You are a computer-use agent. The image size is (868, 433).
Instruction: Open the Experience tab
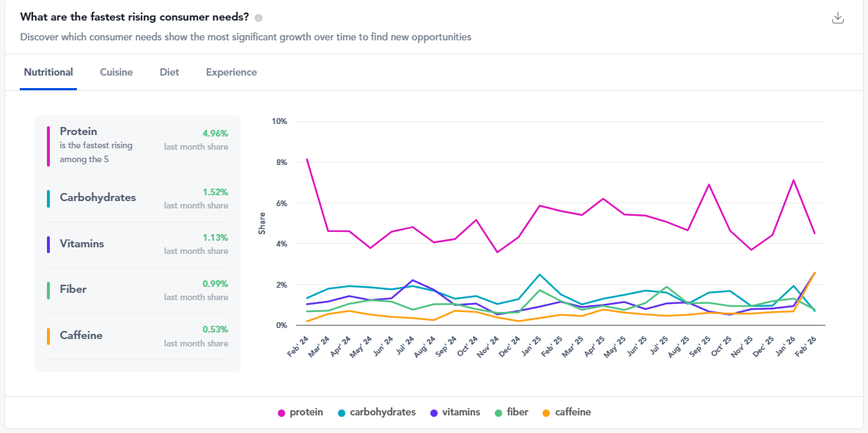click(231, 72)
